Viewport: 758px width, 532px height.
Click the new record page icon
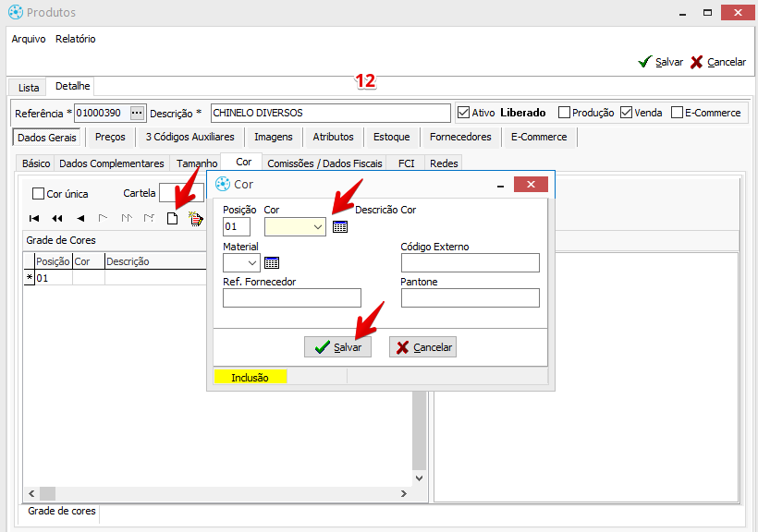172,219
